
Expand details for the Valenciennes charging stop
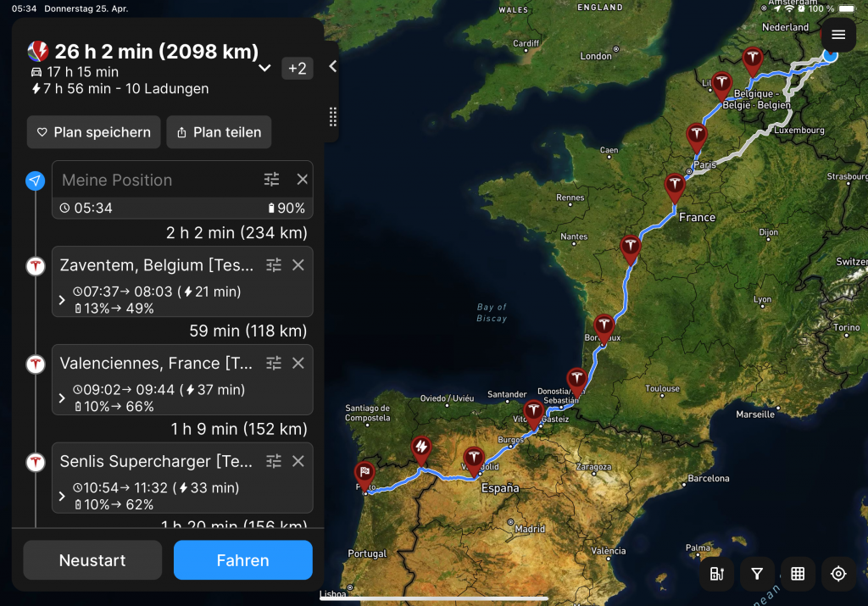[x=62, y=398]
